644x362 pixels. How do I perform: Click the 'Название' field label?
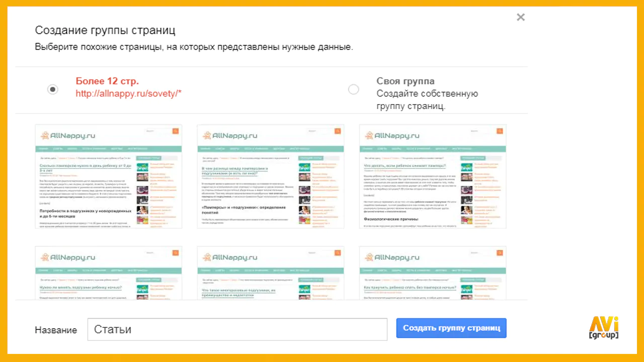tap(56, 330)
